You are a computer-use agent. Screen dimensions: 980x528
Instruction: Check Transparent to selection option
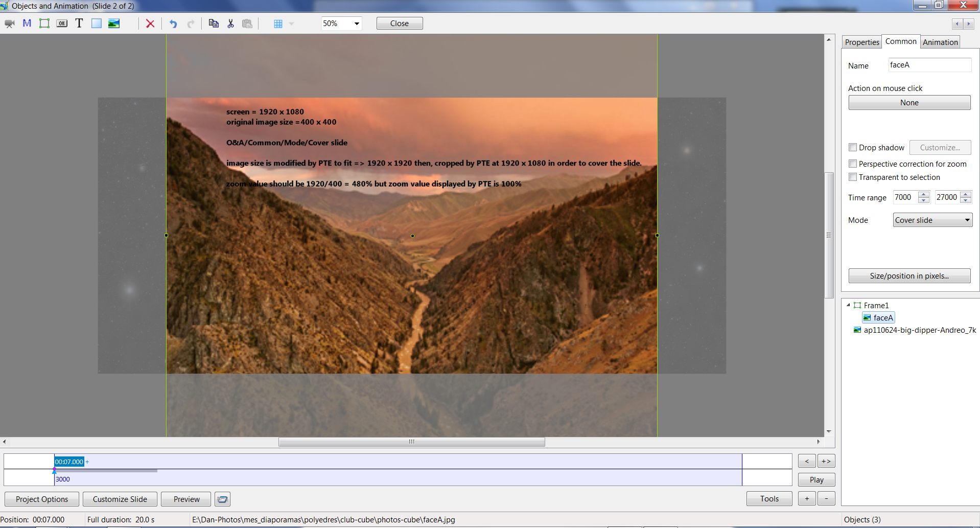pyautogui.click(x=853, y=177)
